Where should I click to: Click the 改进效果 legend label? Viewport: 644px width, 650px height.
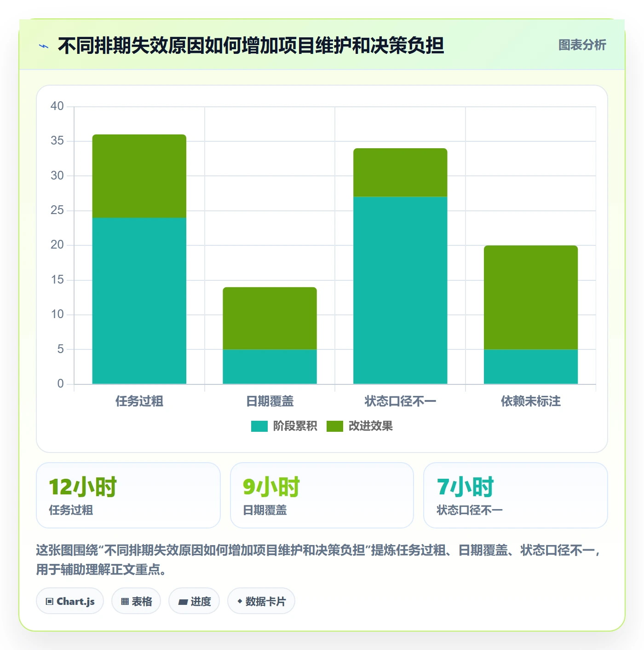tap(371, 426)
